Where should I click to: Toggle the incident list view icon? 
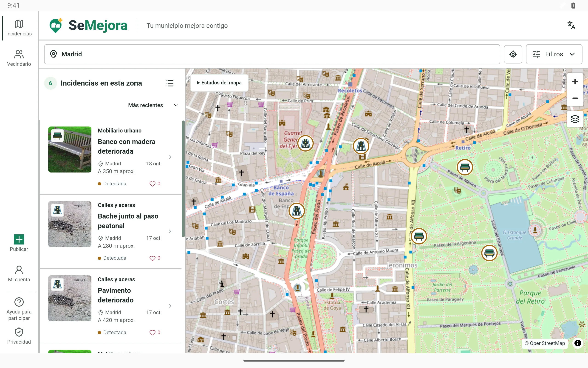pyautogui.click(x=169, y=83)
